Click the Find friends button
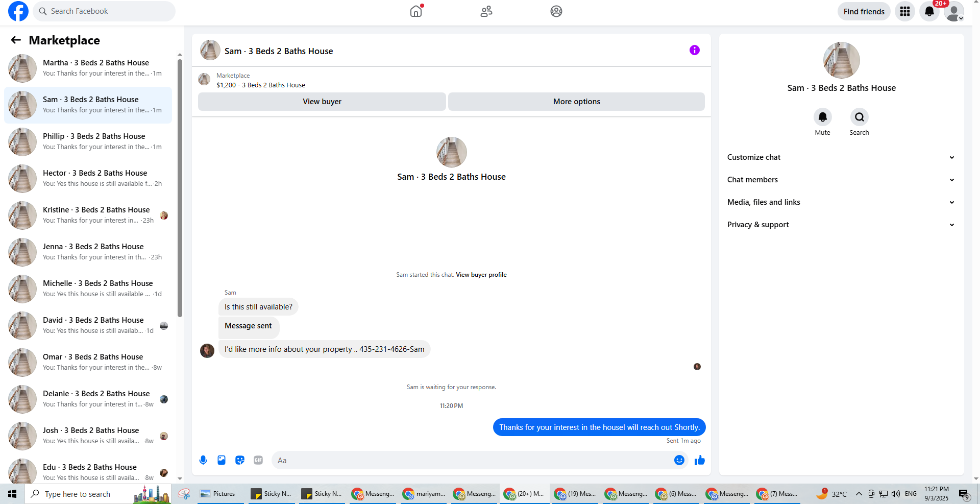 [864, 11]
